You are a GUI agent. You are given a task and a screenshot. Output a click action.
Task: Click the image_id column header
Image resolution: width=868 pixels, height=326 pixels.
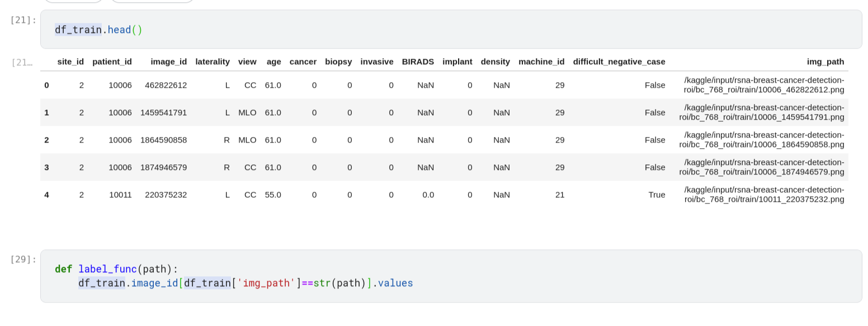[169, 62]
